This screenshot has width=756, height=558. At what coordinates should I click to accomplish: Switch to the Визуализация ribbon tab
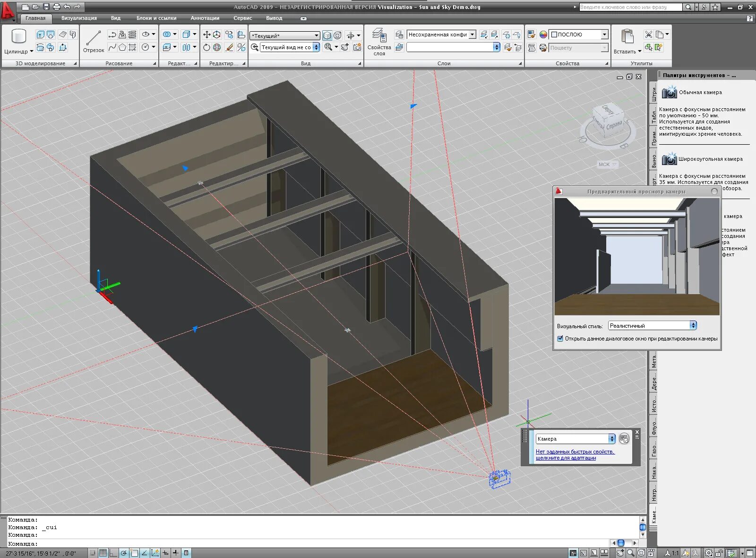point(79,18)
